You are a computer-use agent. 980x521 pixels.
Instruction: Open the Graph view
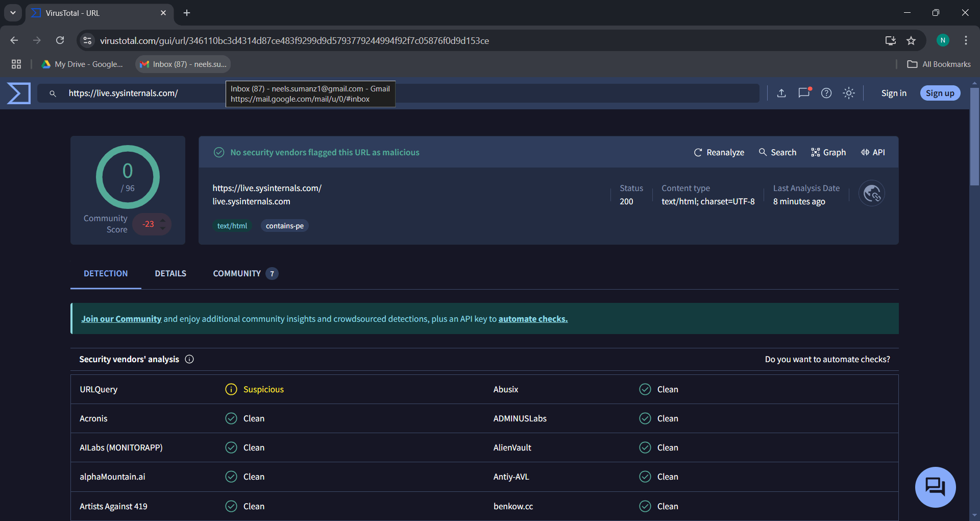point(828,152)
